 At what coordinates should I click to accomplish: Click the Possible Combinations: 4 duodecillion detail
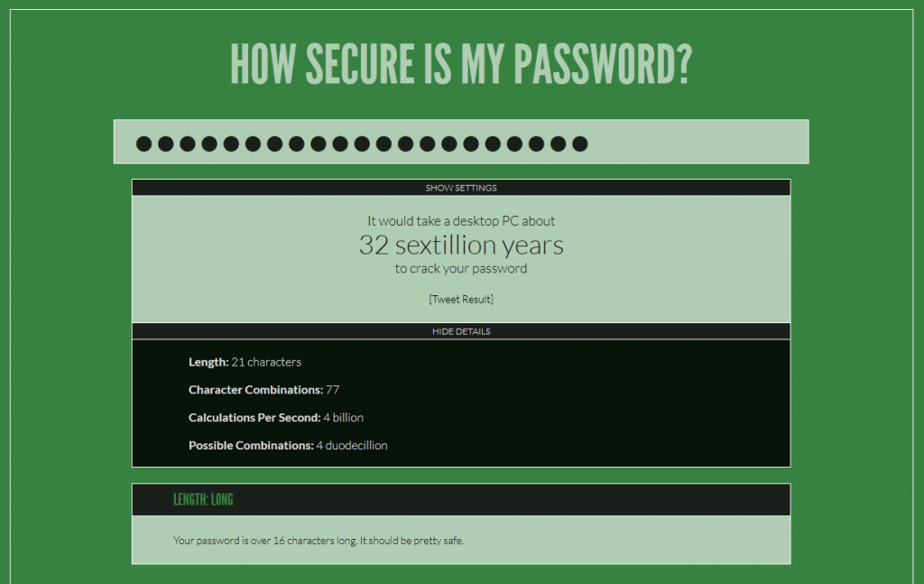(x=288, y=445)
